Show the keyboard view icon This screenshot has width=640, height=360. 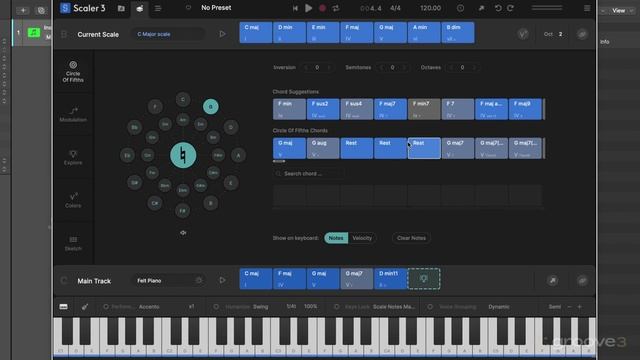(63, 307)
